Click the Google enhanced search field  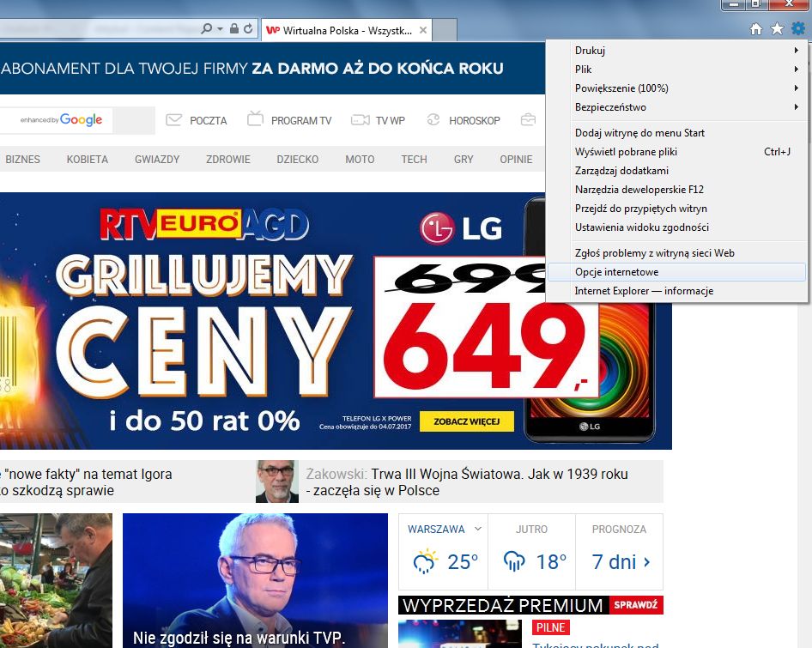[56, 120]
